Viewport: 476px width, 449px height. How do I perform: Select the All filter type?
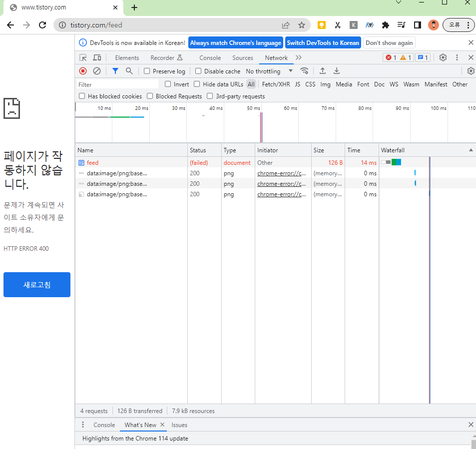click(251, 84)
